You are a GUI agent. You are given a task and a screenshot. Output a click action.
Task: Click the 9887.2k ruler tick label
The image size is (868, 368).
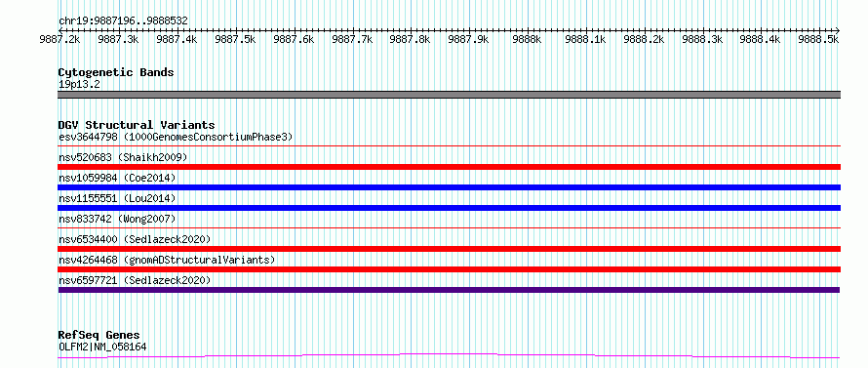[x=60, y=39]
